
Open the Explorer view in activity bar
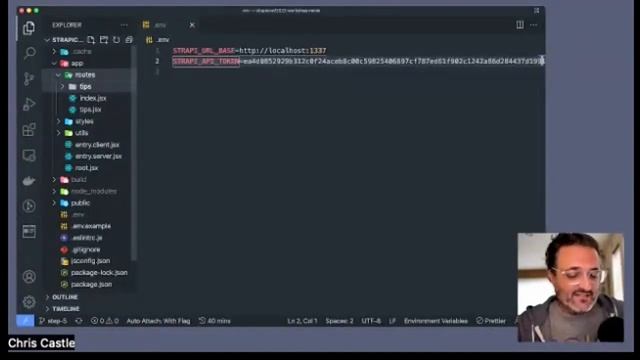coord(29,28)
